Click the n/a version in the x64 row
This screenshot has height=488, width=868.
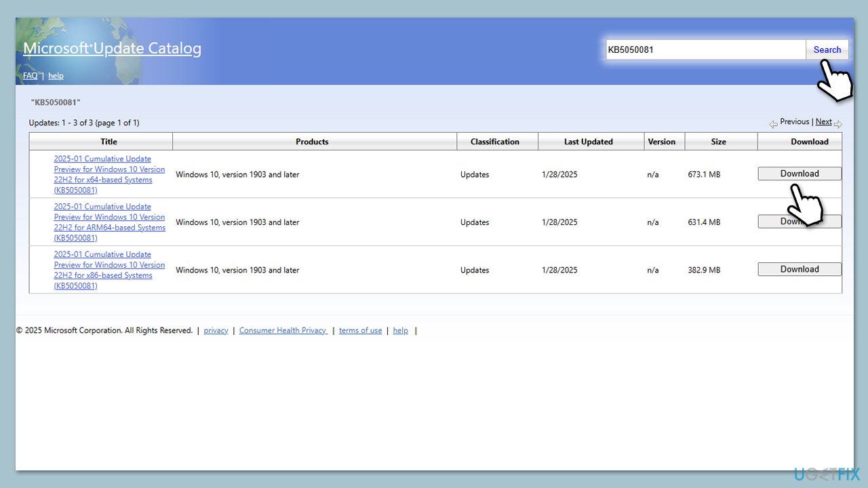coord(653,175)
